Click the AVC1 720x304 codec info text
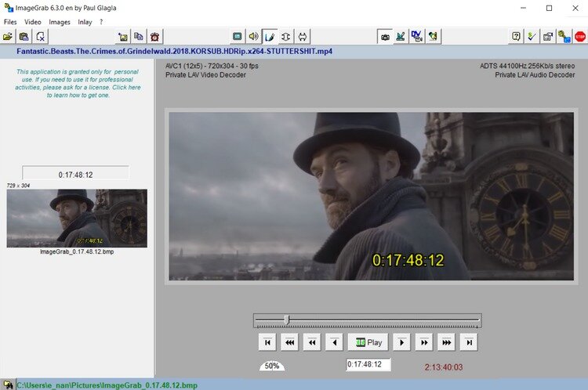The image size is (588, 390). (212, 66)
